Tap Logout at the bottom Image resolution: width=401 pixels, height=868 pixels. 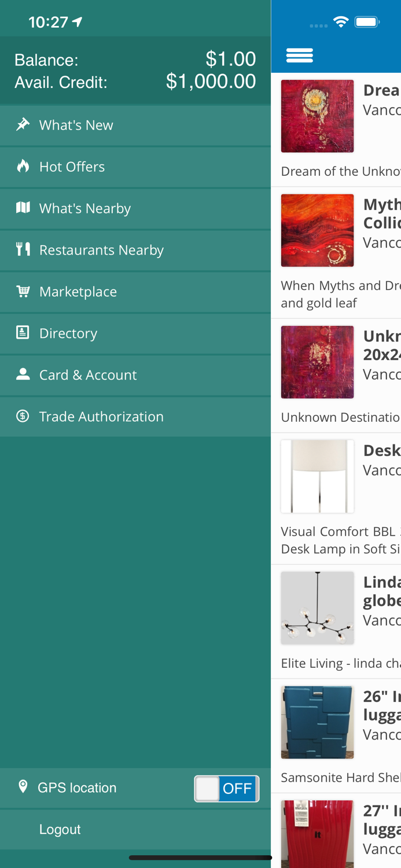coord(60,829)
